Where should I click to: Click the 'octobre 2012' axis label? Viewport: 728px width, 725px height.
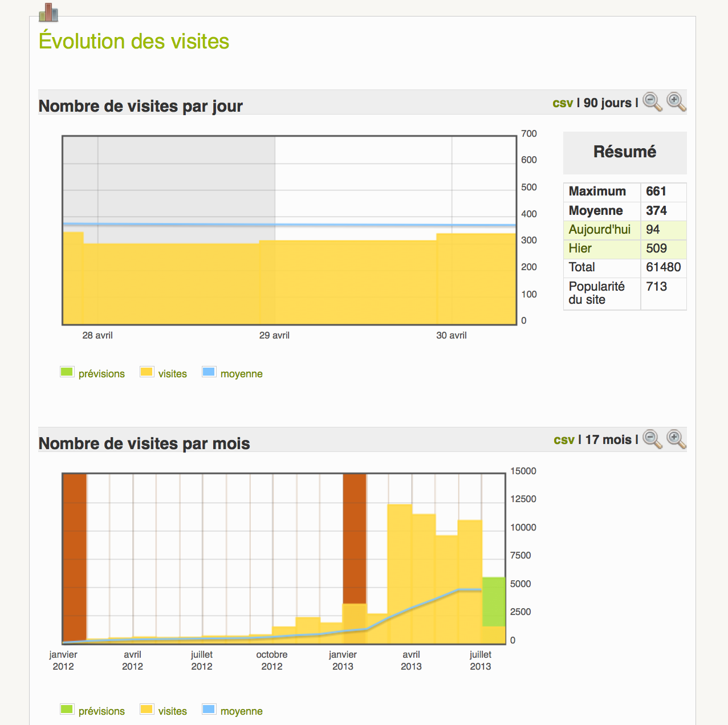point(272,661)
